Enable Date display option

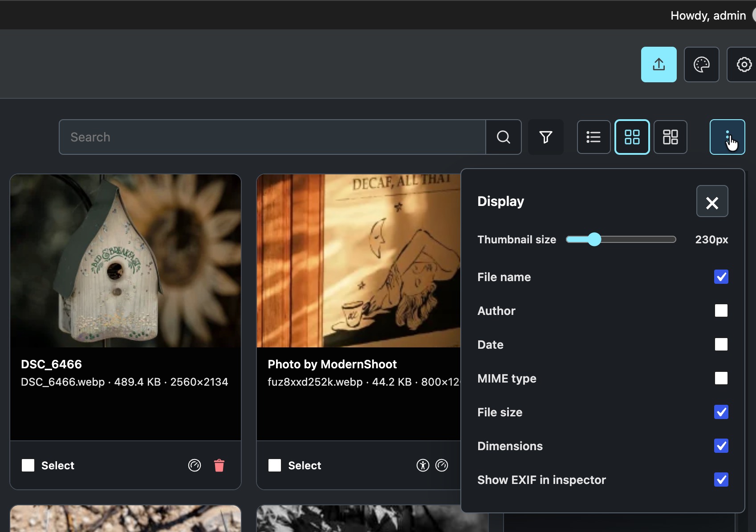721,344
